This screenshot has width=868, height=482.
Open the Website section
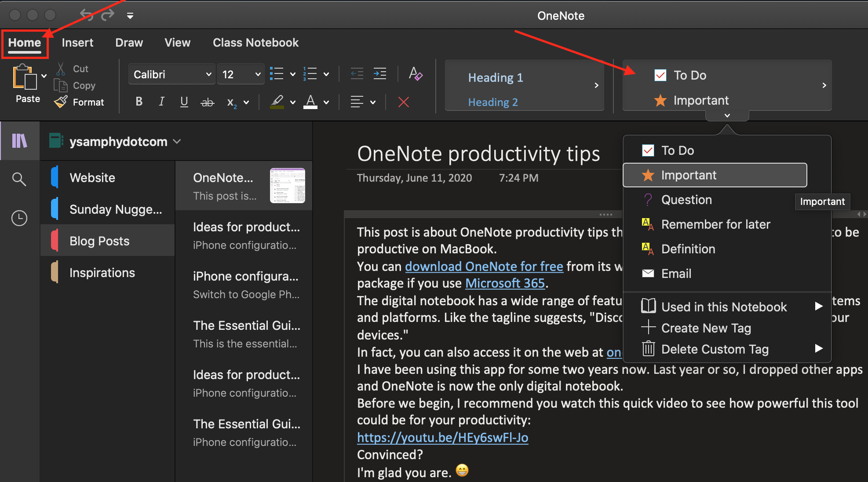108,178
